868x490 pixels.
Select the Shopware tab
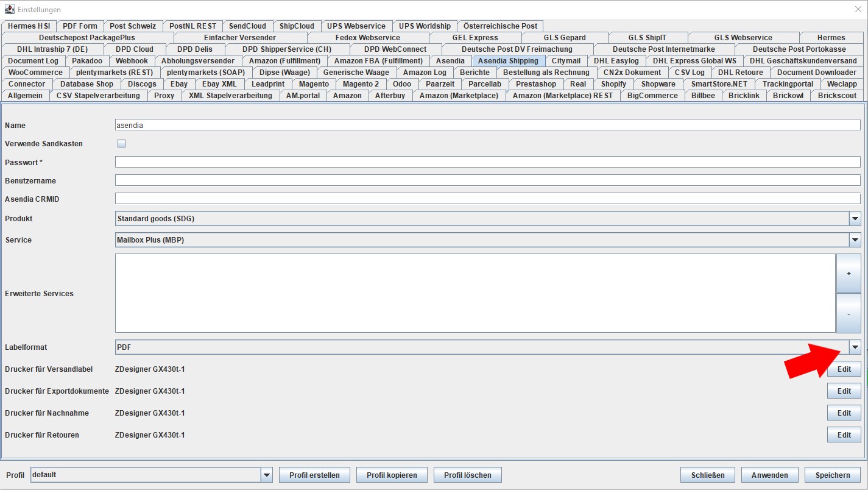click(658, 84)
